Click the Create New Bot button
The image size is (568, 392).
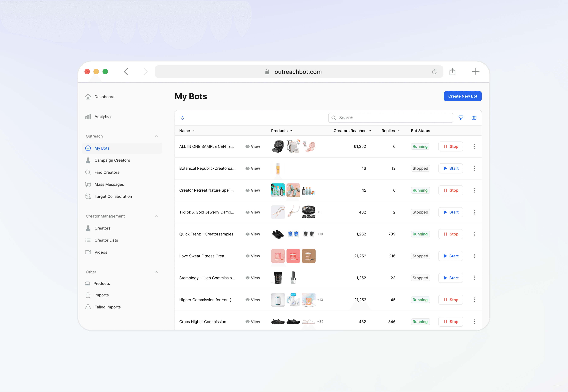click(462, 96)
